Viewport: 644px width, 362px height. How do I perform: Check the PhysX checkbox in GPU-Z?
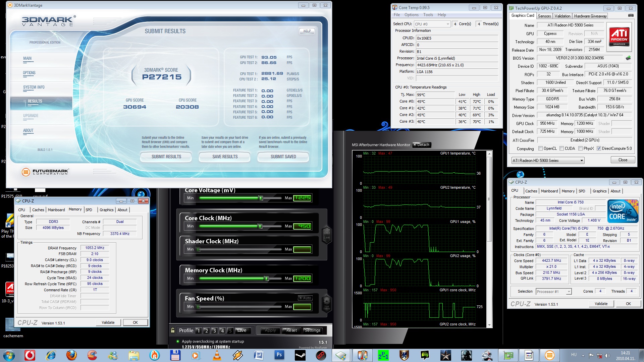point(580,148)
